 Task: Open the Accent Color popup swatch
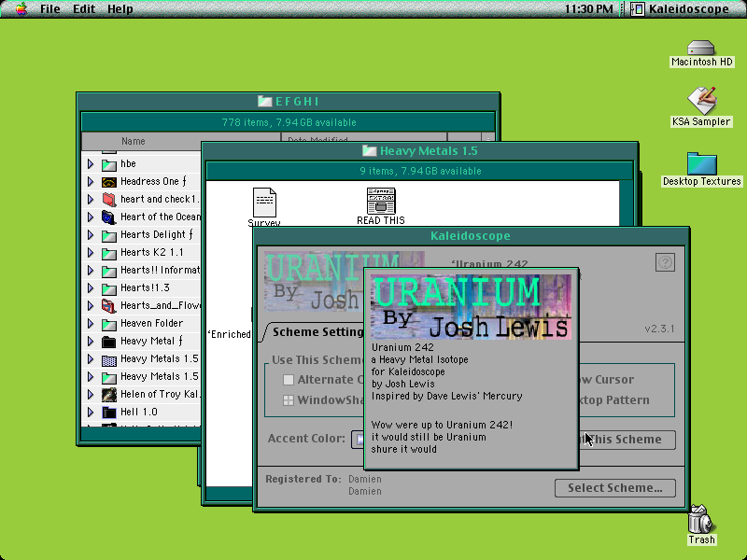358,439
